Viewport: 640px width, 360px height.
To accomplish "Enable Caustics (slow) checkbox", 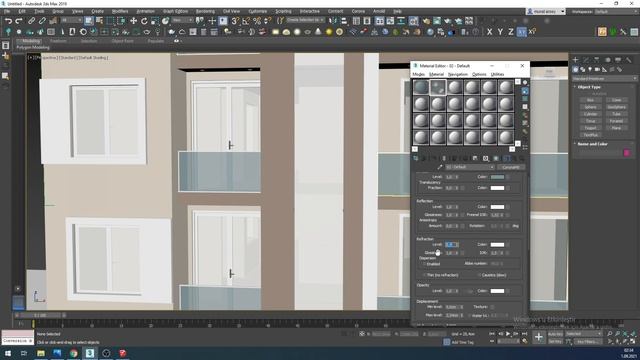I will tap(479, 275).
